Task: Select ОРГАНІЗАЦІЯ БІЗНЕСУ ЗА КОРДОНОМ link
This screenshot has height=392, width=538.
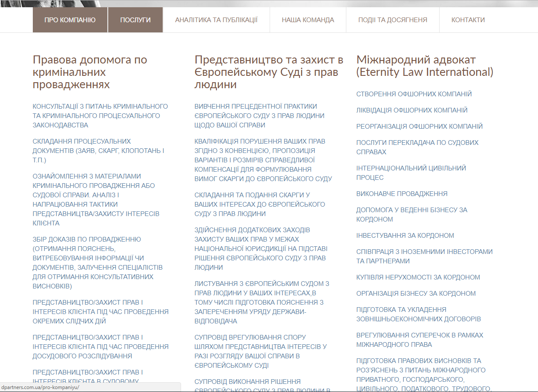Action: coord(416,294)
